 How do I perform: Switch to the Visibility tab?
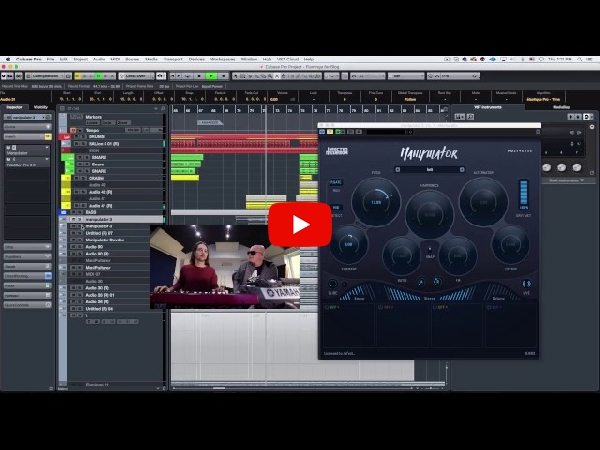41,107
